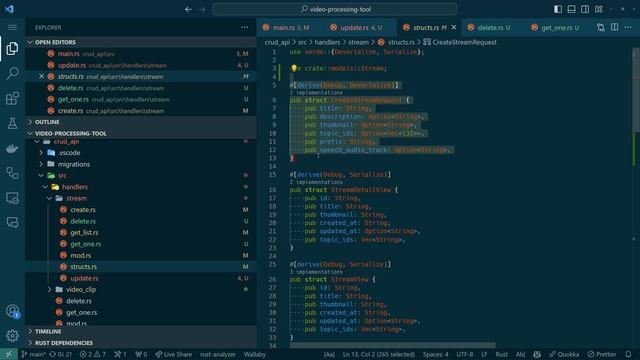Screen dimensions: 640x360
Task: Click the main* branch status item
Action: (x=33, y=354)
